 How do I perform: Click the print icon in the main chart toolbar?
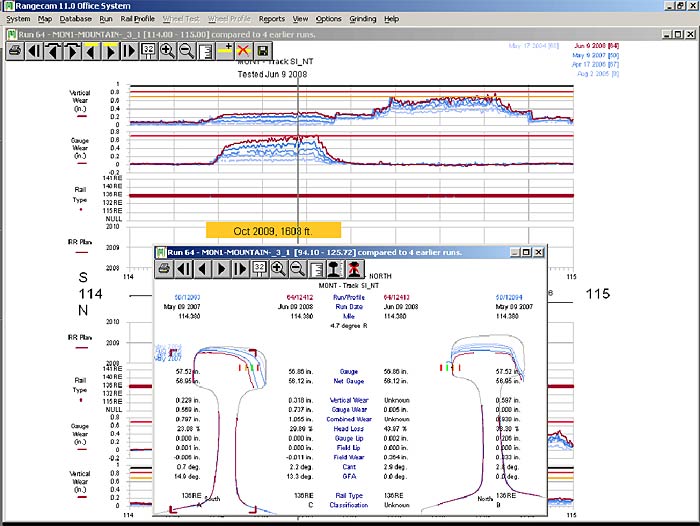point(15,51)
